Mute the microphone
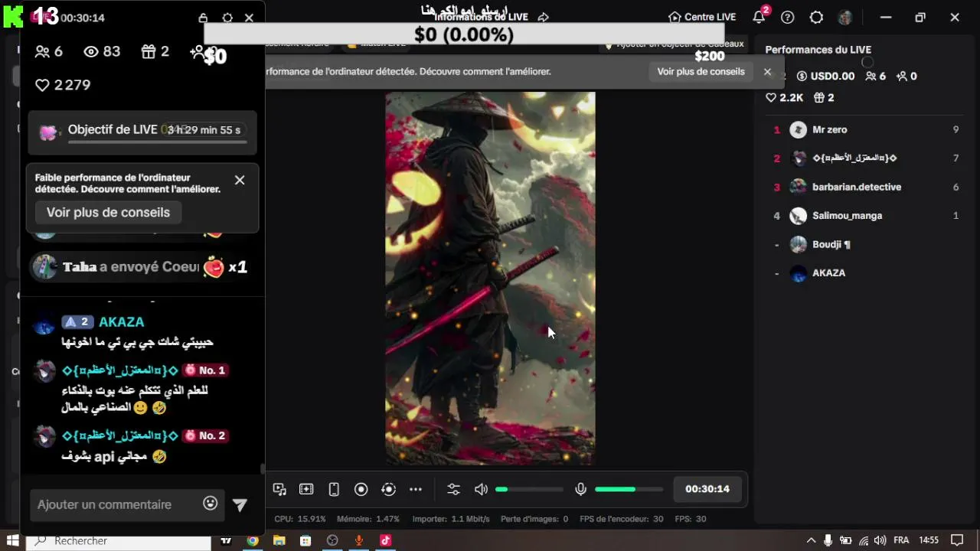 pos(581,489)
